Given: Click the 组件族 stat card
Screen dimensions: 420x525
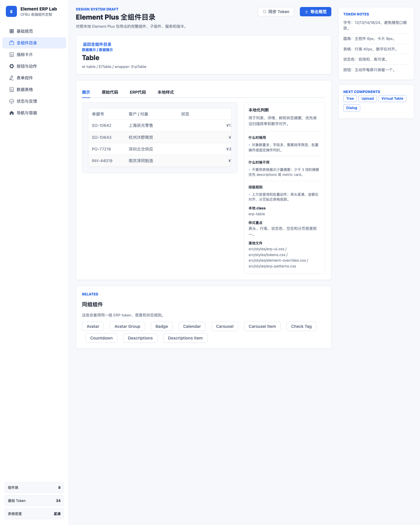Looking at the screenshot, I should [x=34, y=488].
